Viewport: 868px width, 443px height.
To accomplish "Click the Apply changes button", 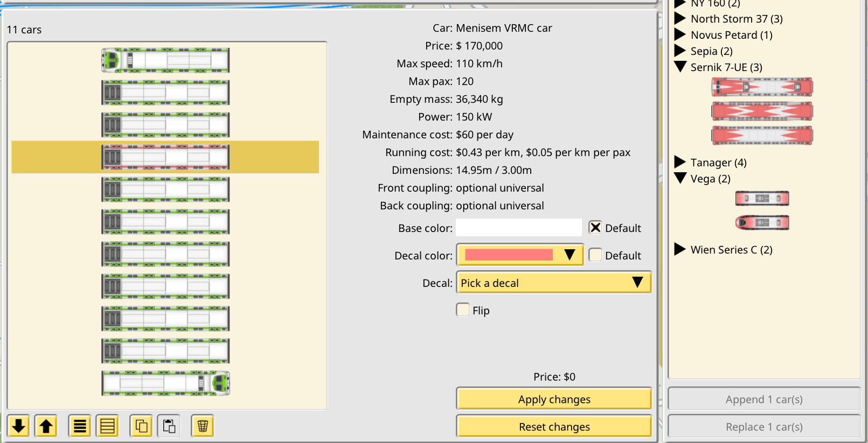I will [554, 399].
